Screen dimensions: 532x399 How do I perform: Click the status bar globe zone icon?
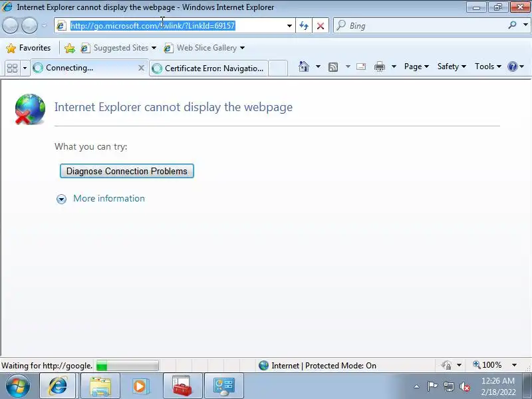[263, 366]
